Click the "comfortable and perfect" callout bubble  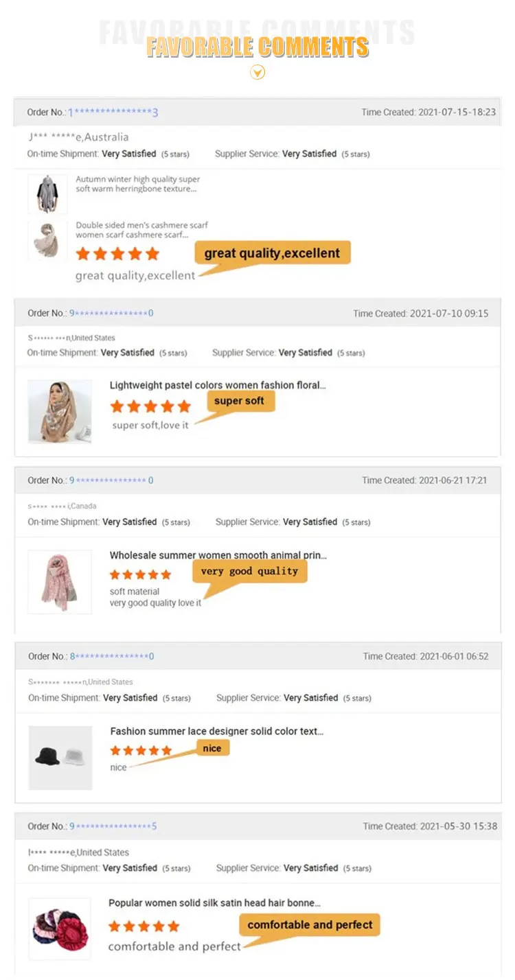tap(310, 925)
